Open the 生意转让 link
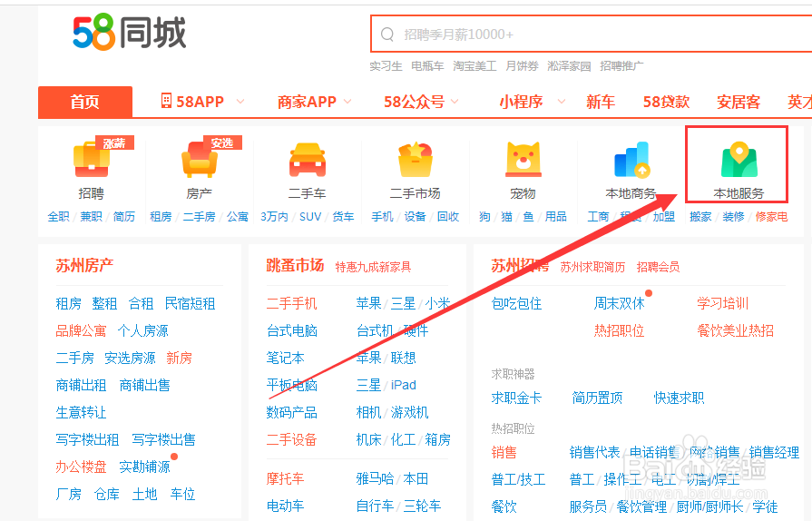The image size is (812, 521). coord(81,413)
